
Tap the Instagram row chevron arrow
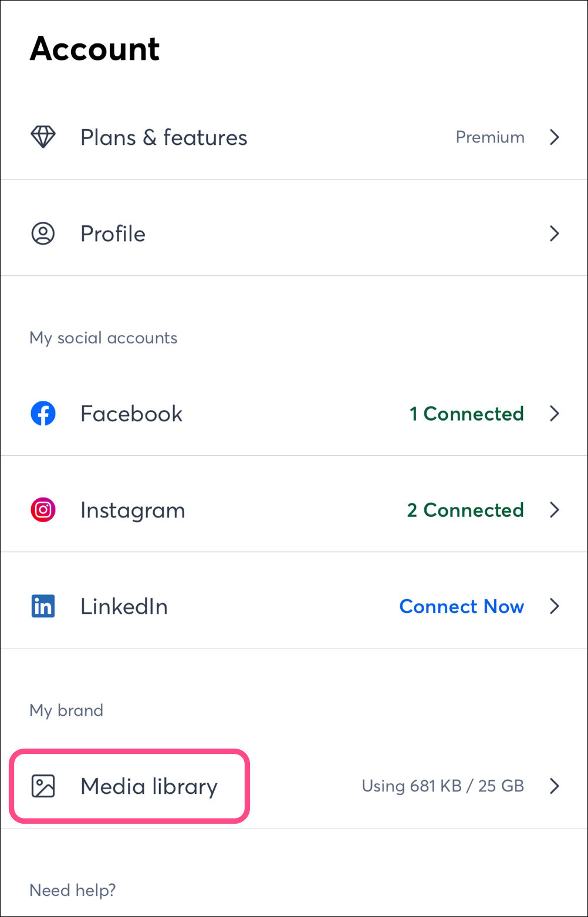pyautogui.click(x=554, y=510)
